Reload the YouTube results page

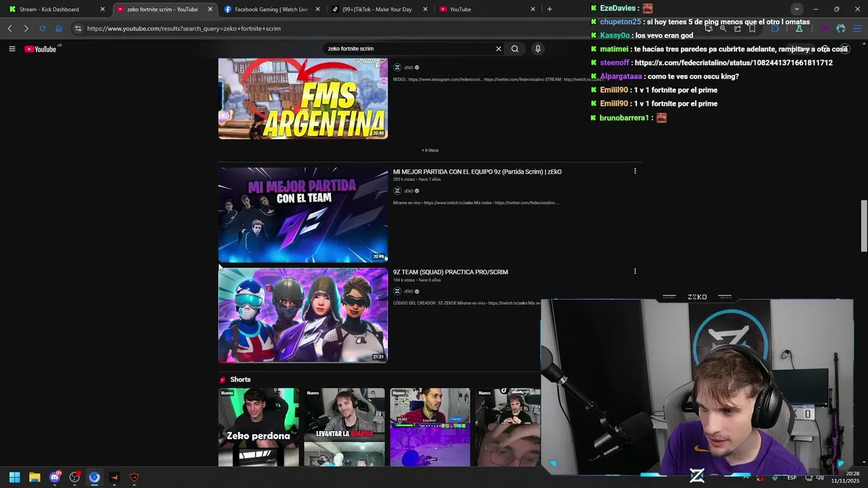click(42, 28)
